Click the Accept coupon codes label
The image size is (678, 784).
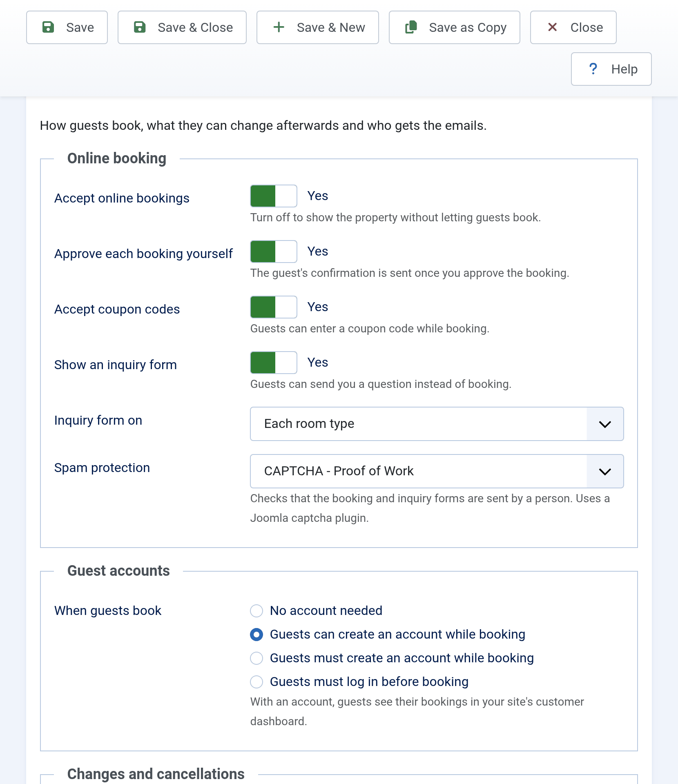[117, 309]
